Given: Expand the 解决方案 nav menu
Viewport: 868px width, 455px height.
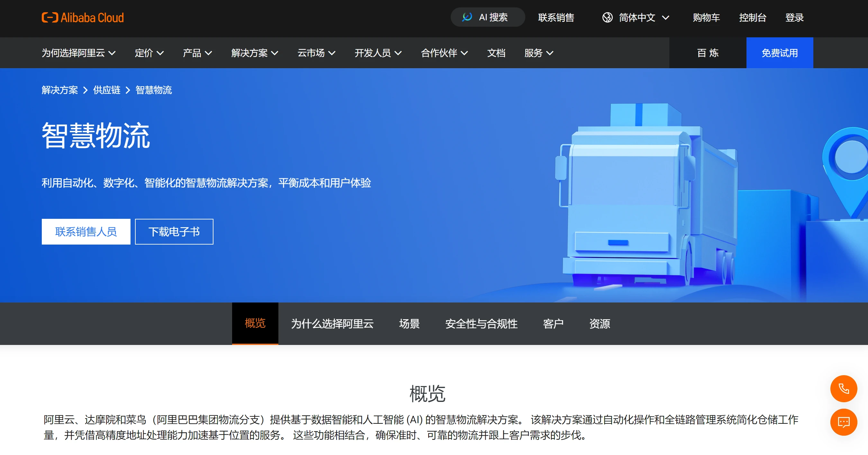Looking at the screenshot, I should [254, 53].
